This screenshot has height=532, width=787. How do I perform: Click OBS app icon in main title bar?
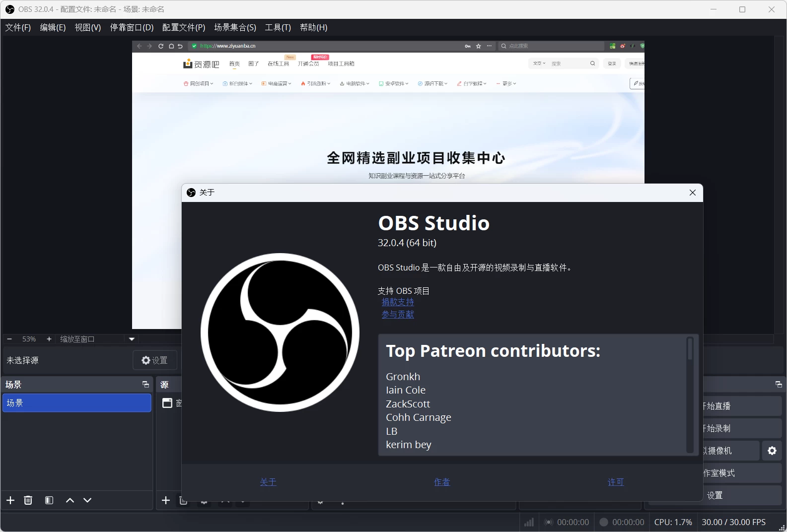(x=9, y=9)
